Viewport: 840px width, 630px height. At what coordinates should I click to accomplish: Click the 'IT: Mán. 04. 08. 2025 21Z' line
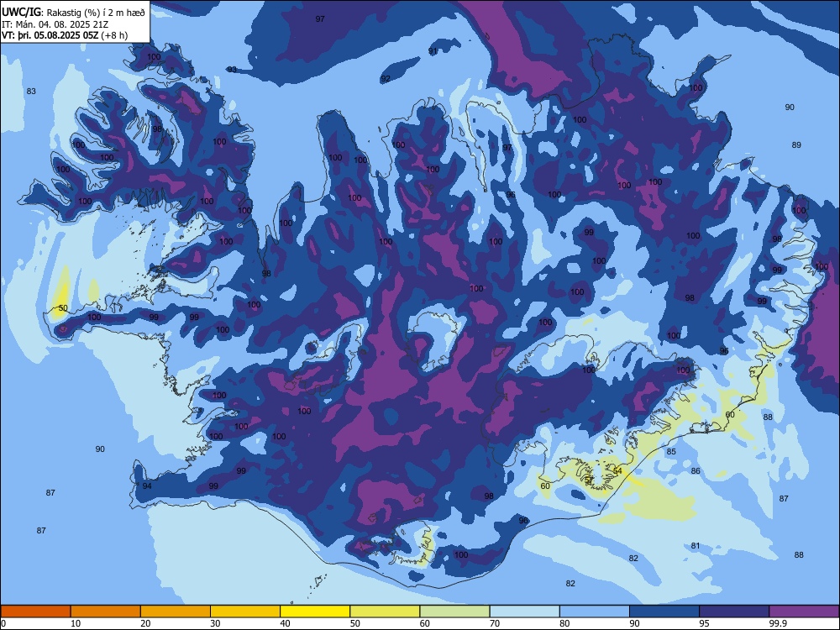point(55,24)
